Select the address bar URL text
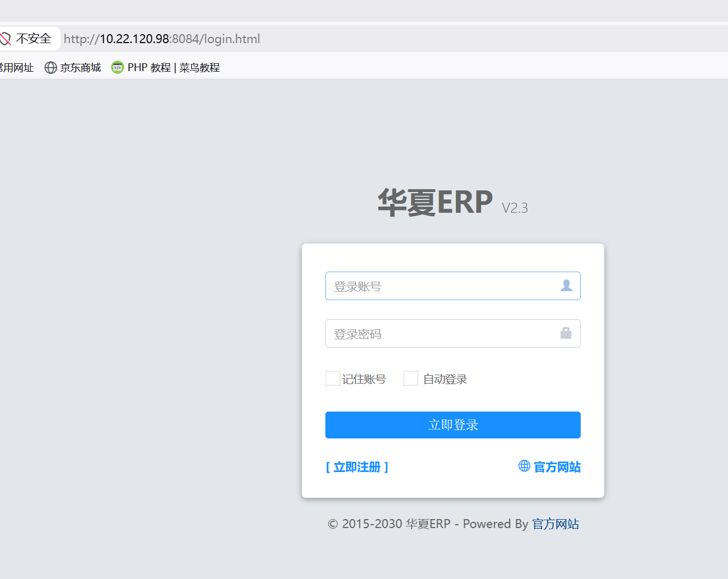Viewport: 728px width, 579px height. pos(162,39)
